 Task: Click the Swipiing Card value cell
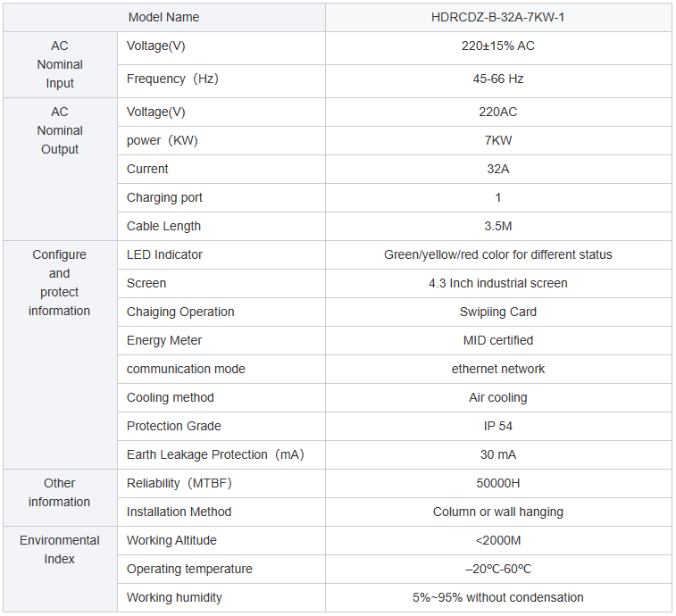(x=497, y=312)
